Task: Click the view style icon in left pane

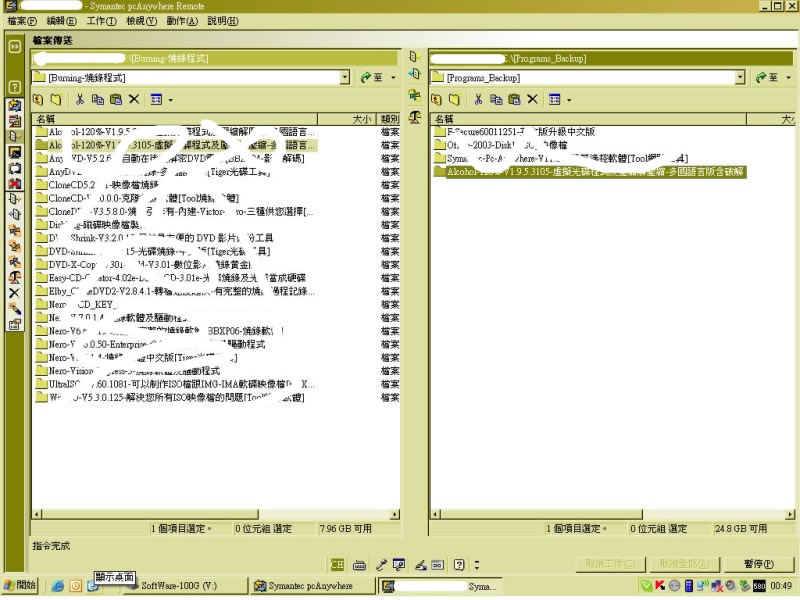Action: [157, 99]
